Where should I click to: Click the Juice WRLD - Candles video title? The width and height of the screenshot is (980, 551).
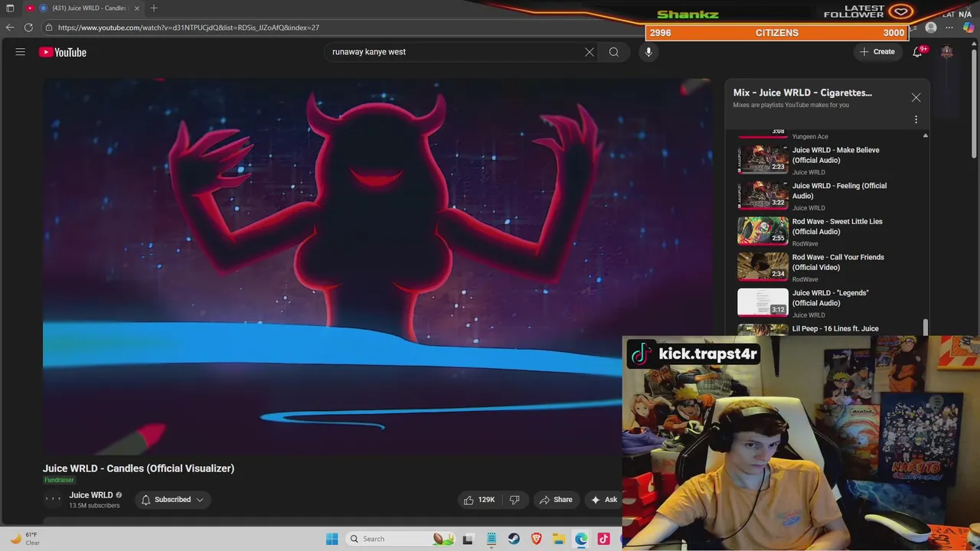[x=139, y=468]
